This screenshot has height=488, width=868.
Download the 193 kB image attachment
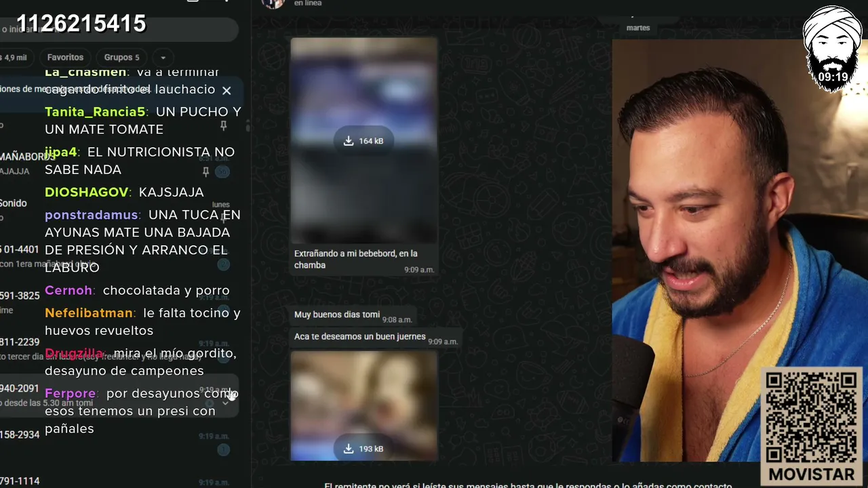pyautogui.click(x=363, y=449)
